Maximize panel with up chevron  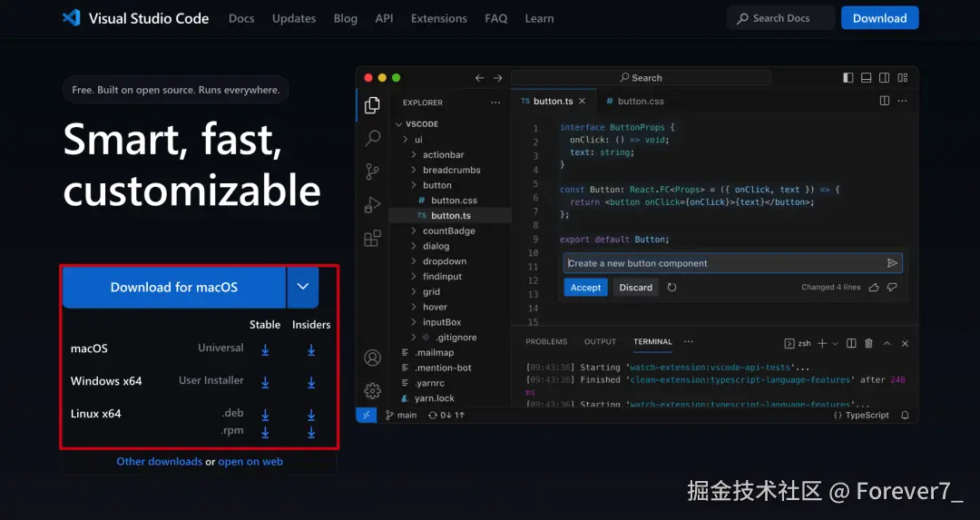click(x=887, y=343)
